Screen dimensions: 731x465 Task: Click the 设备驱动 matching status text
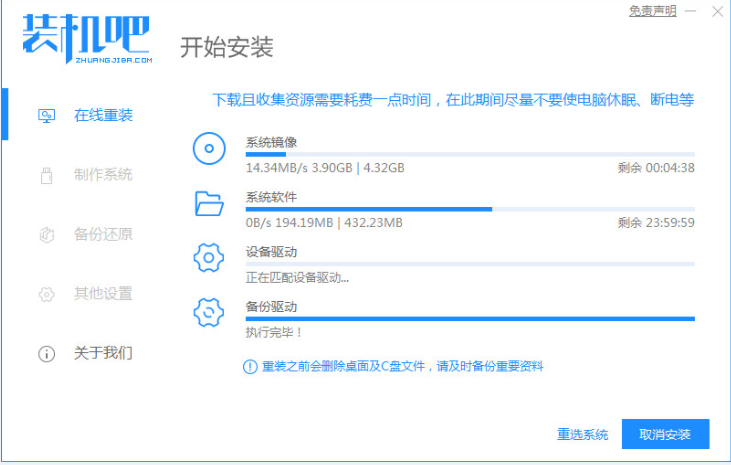point(298,277)
